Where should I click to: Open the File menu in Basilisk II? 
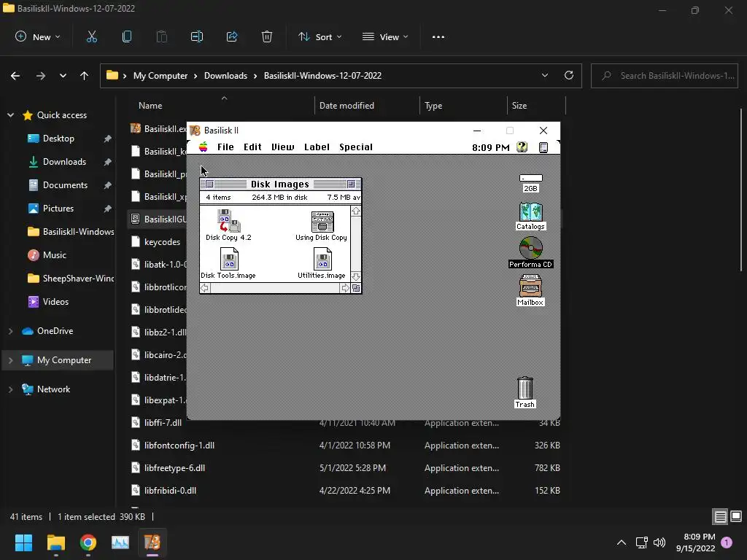click(x=225, y=147)
